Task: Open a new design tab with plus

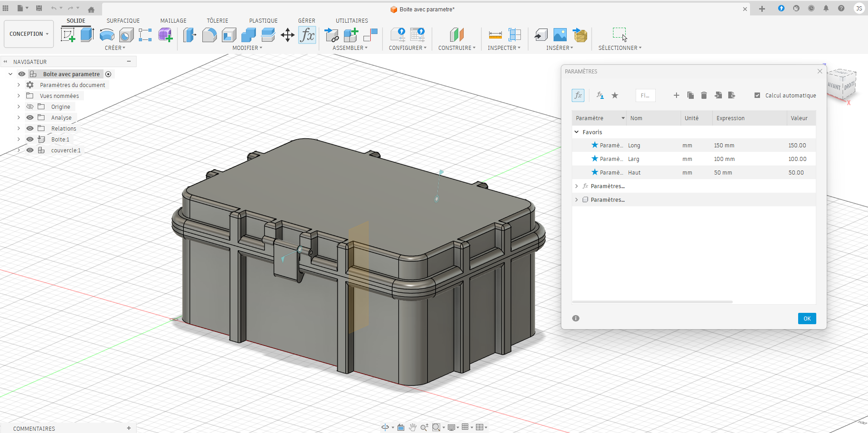Action: click(x=762, y=9)
